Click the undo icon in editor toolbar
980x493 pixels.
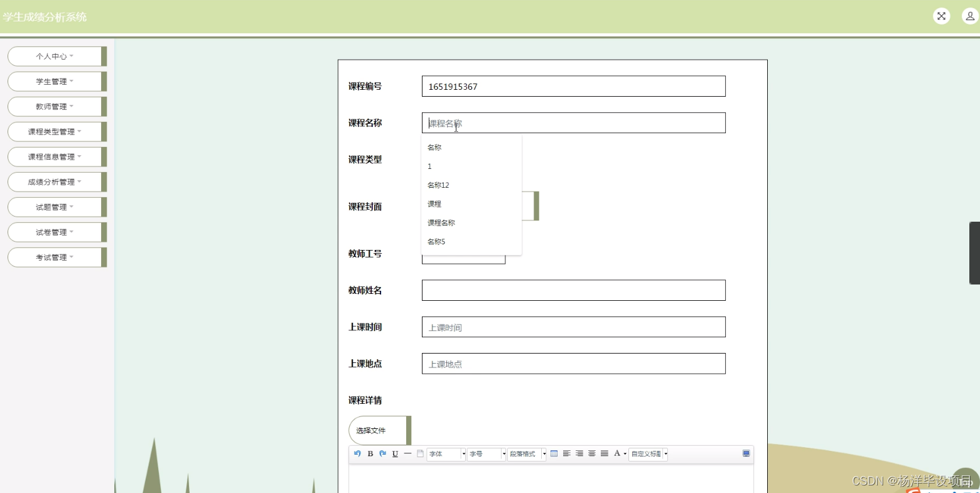358,453
